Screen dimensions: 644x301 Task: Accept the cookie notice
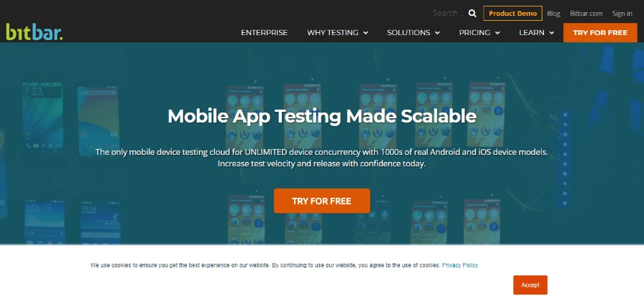pyautogui.click(x=530, y=285)
